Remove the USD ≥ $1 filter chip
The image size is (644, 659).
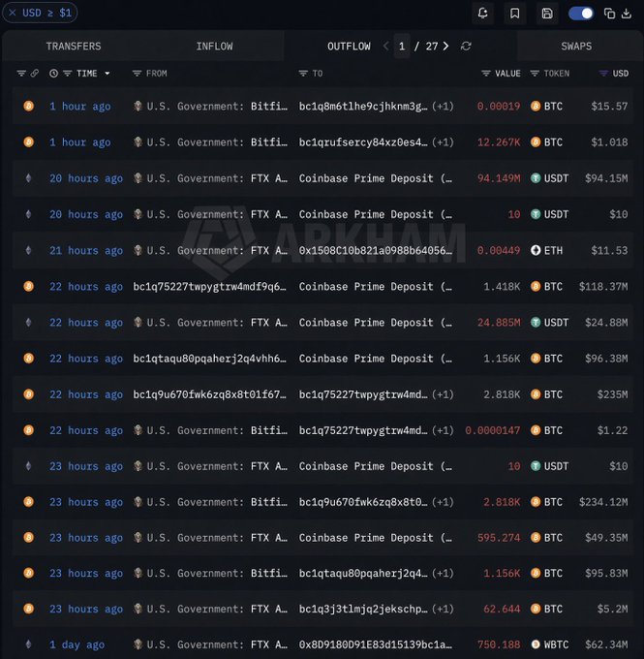pyautogui.click(x=13, y=13)
